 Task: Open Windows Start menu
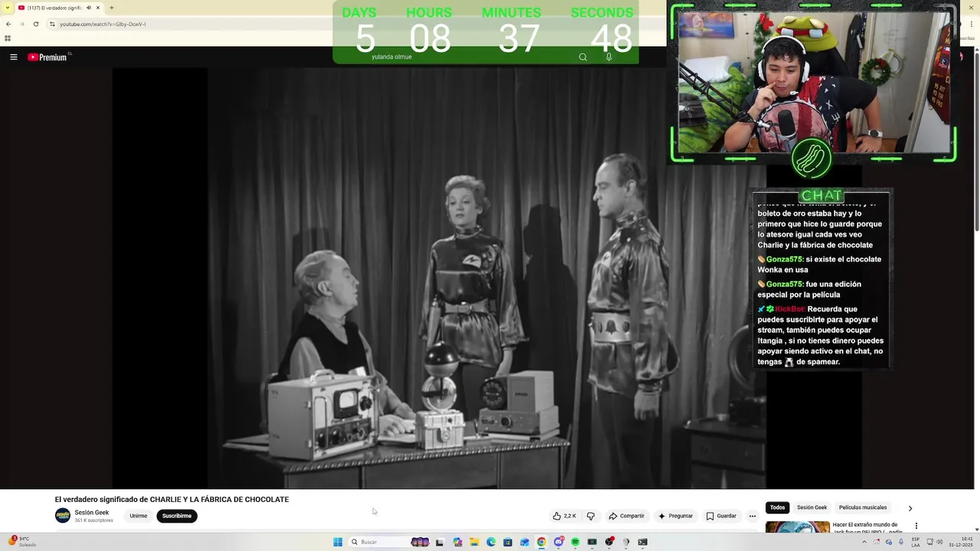(x=338, y=542)
